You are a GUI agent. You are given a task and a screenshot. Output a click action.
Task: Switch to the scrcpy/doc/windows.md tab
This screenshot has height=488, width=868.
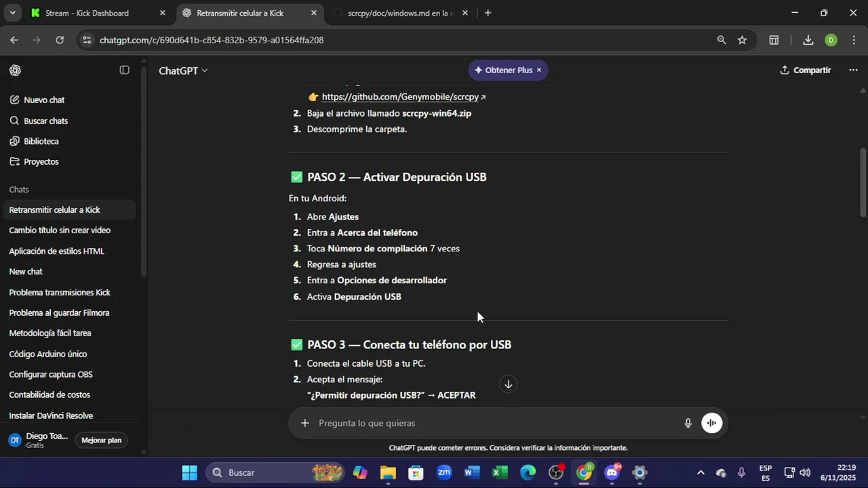point(400,13)
